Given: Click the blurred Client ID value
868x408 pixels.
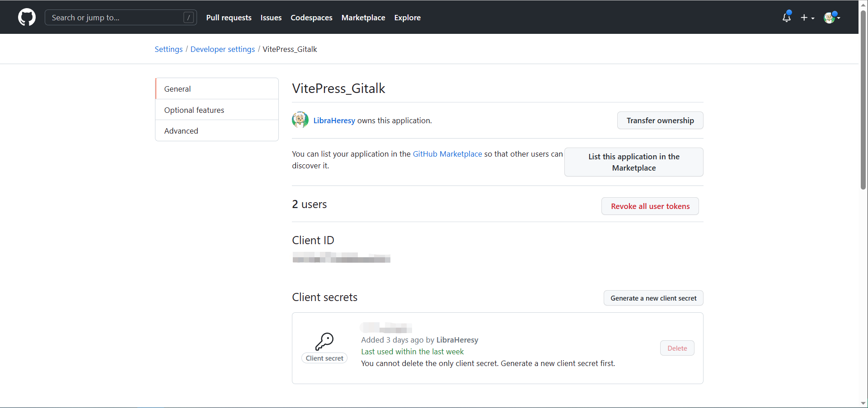Looking at the screenshot, I should (341, 258).
